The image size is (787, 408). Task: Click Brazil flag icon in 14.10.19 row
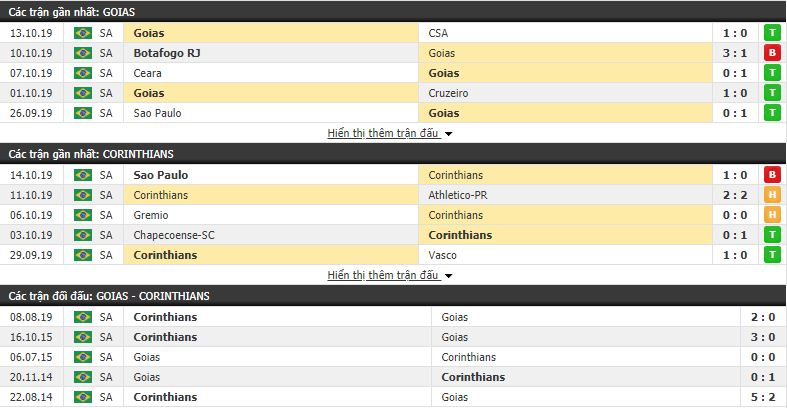(x=82, y=175)
